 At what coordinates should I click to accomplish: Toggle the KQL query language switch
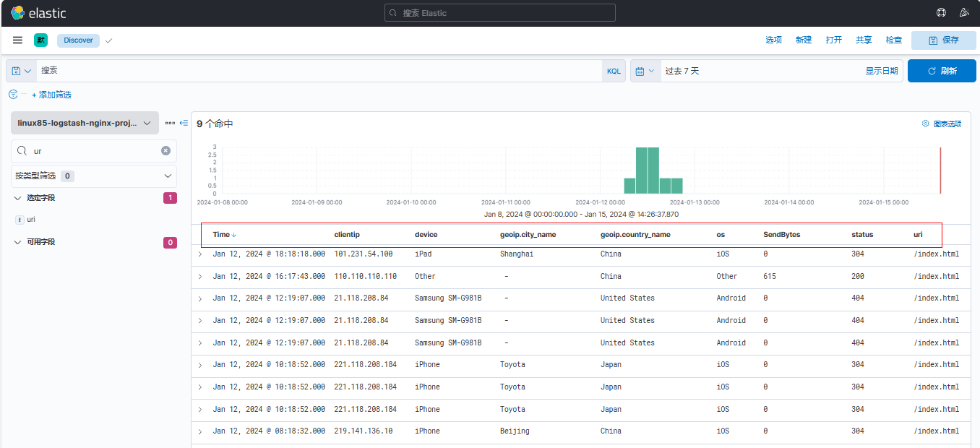point(613,71)
